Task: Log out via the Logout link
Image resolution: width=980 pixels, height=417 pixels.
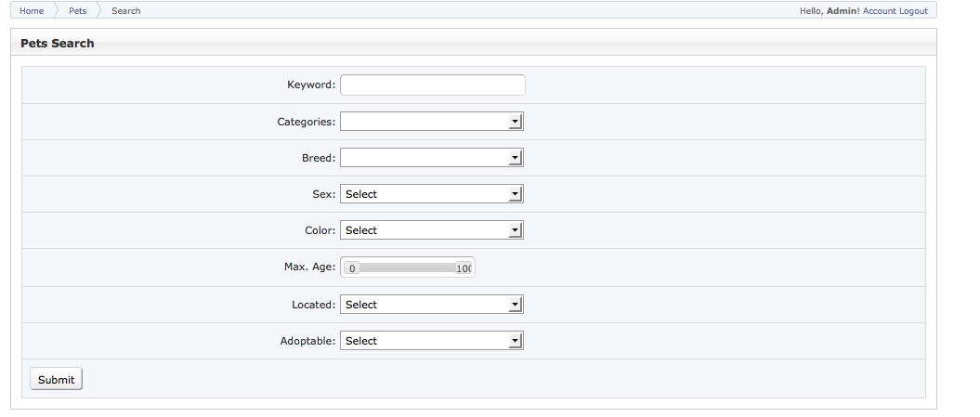Action: (x=913, y=11)
